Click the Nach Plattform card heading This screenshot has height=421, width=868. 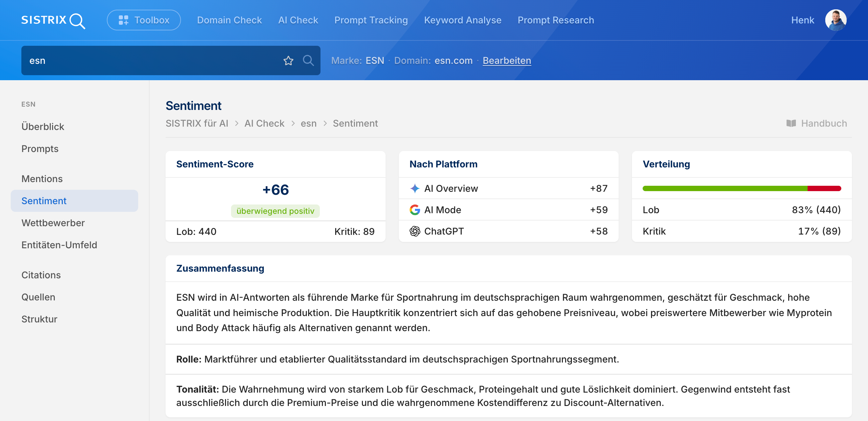click(443, 164)
